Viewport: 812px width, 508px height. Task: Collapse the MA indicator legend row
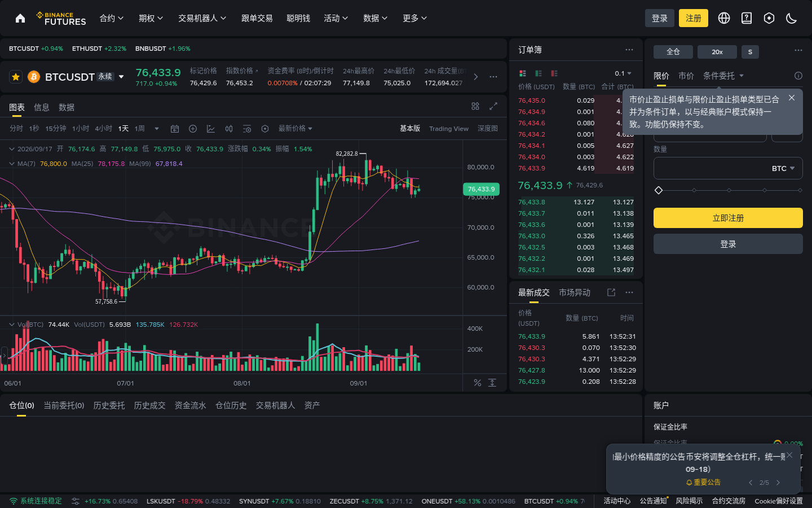click(x=12, y=164)
